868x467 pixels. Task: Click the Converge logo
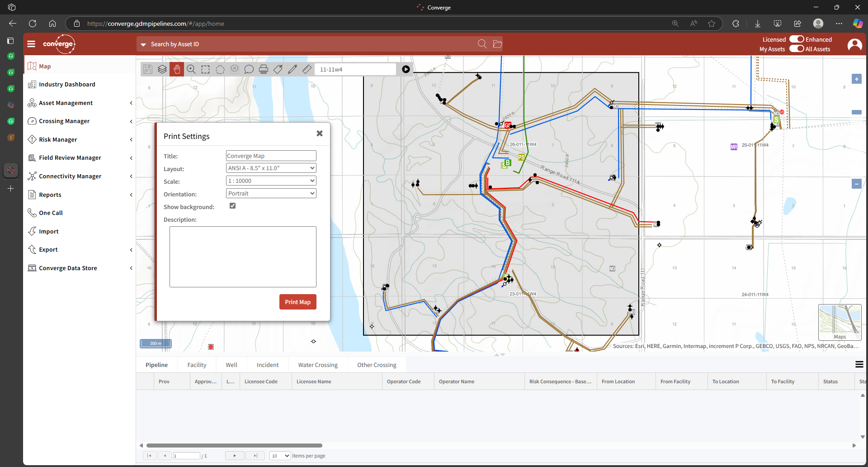tap(59, 44)
